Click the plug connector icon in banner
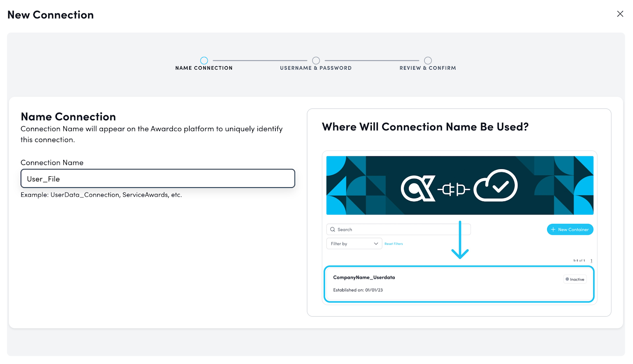The height and width of the screenshot is (364, 633). 454,190
